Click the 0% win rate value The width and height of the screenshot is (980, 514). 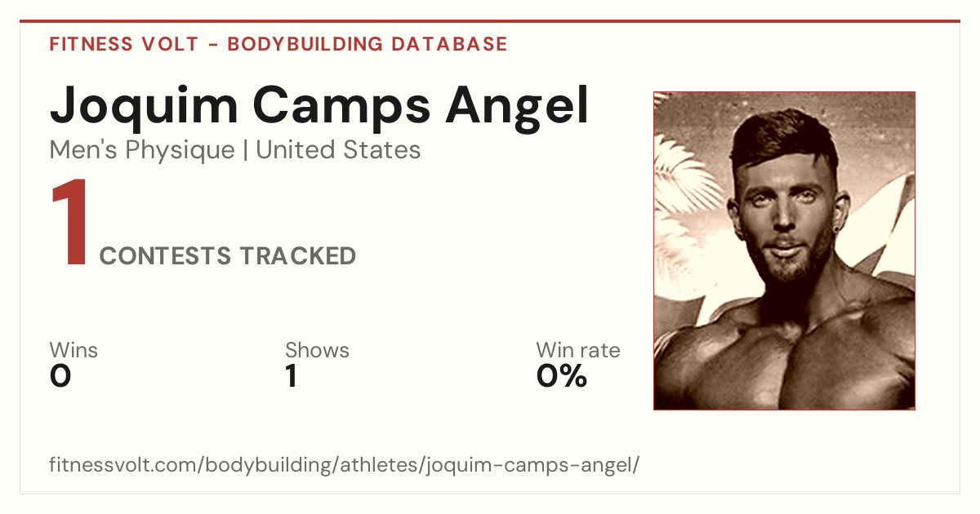tap(562, 376)
